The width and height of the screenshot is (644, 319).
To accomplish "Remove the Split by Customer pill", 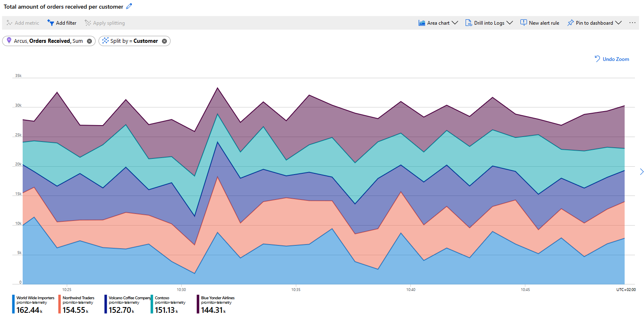I will pos(164,41).
